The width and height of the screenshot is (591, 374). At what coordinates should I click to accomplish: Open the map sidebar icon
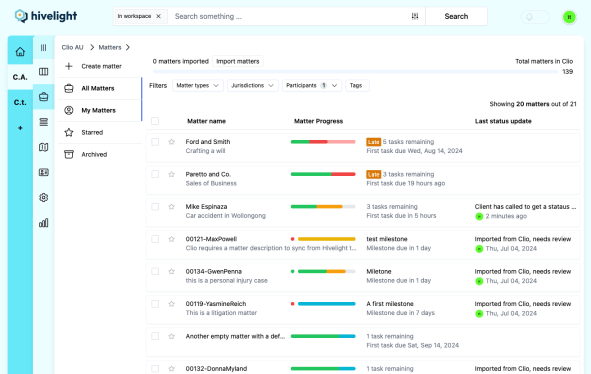pyautogui.click(x=44, y=147)
